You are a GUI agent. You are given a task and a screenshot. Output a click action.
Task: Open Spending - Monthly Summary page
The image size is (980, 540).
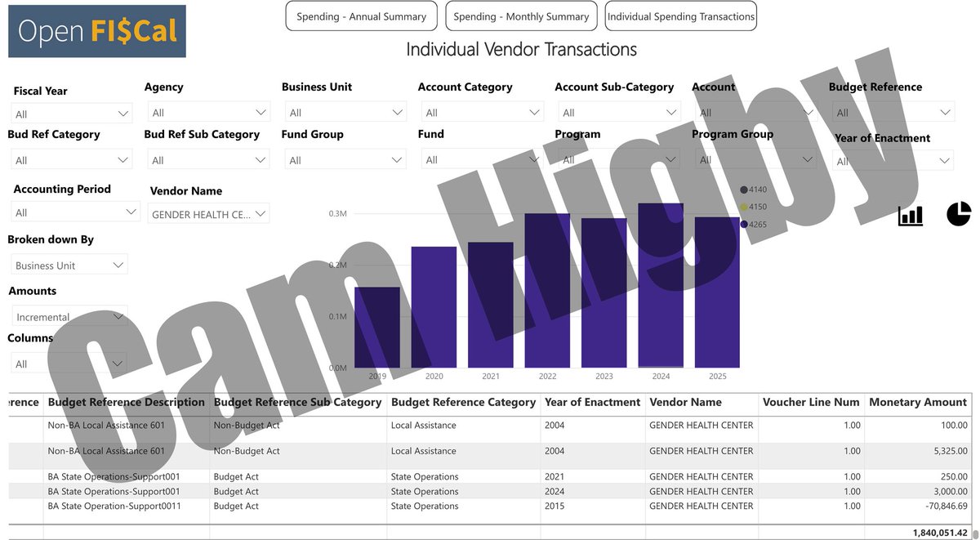[521, 16]
